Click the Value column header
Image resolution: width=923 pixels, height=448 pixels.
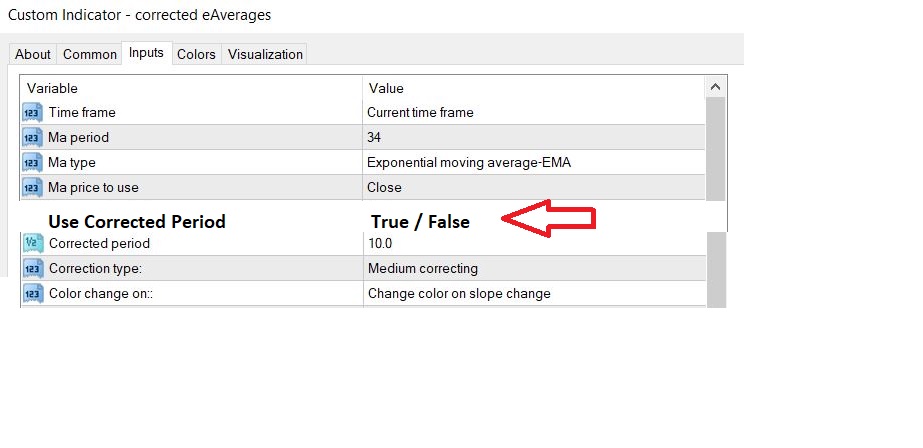coord(386,88)
